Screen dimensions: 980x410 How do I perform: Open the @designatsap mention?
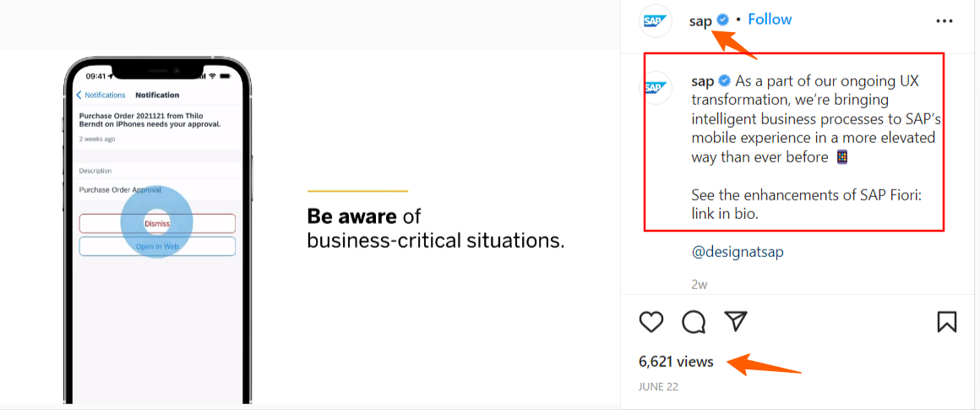[x=732, y=252]
